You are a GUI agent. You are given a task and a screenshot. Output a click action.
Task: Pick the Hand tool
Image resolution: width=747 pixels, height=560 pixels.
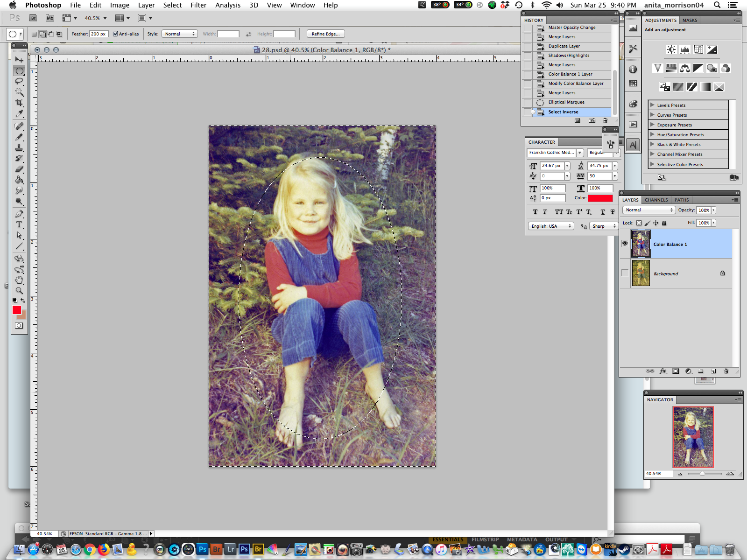tap(19, 280)
